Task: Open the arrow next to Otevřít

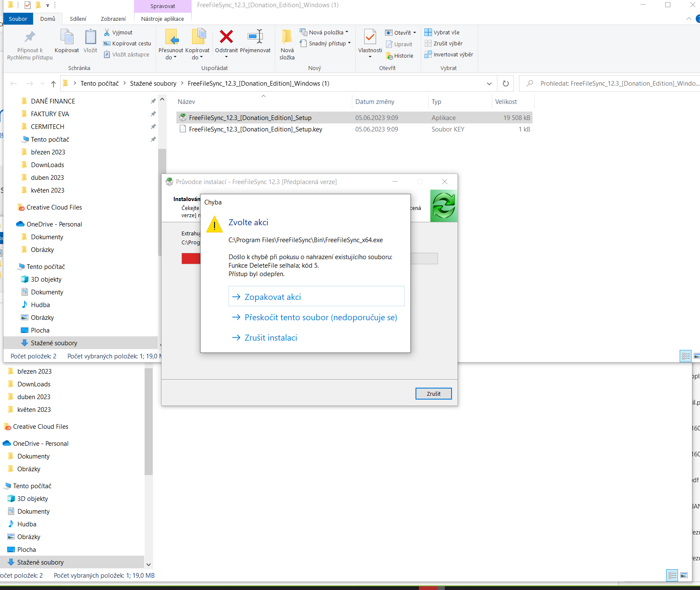Action: tap(415, 33)
